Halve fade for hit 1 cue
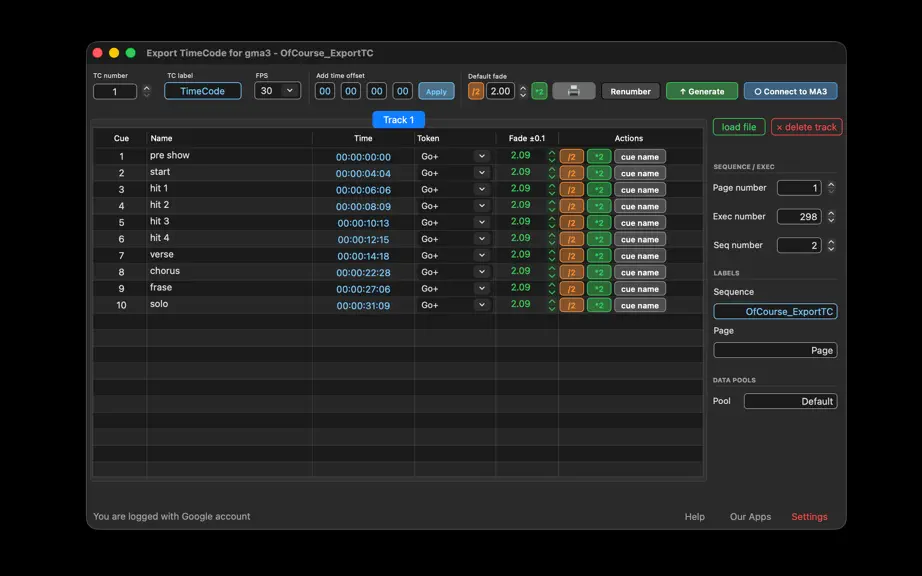This screenshot has height=576, width=922. pyautogui.click(x=572, y=190)
